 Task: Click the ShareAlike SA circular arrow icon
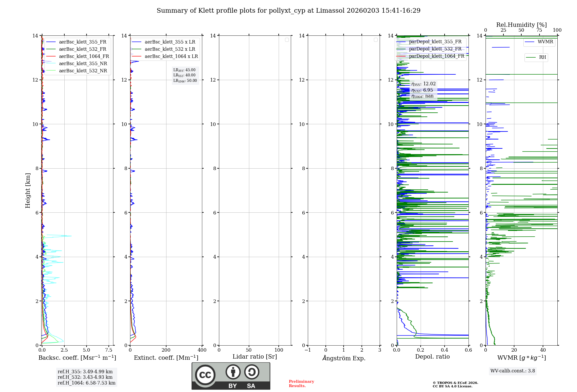tap(252, 372)
